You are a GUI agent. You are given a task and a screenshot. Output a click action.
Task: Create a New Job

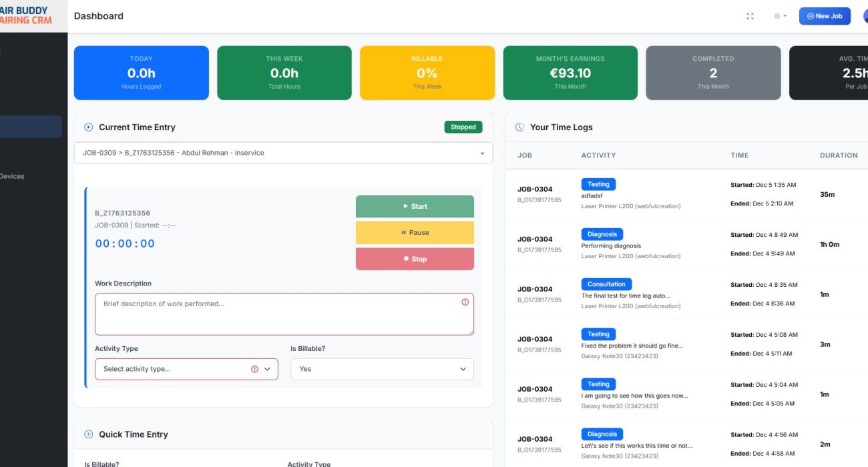point(825,16)
